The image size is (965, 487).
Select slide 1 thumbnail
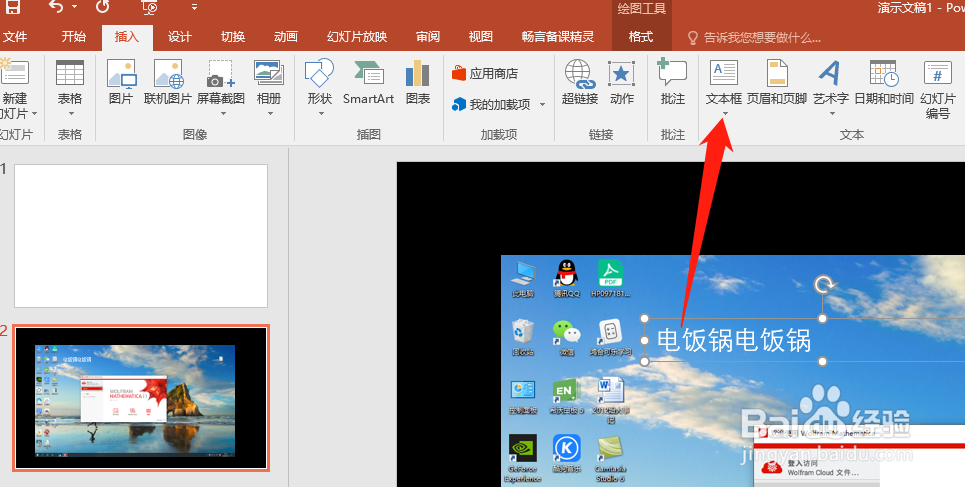141,236
